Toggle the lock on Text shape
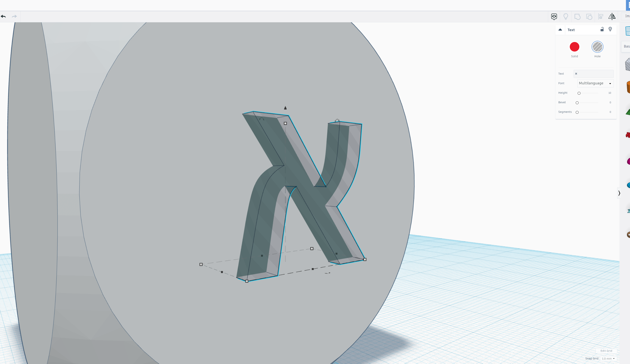Image resolution: width=630 pixels, height=364 pixels. (602, 29)
